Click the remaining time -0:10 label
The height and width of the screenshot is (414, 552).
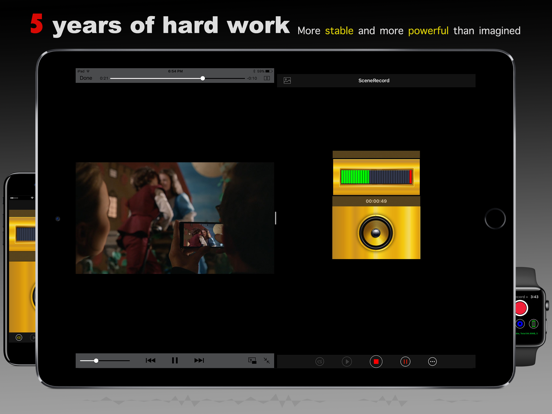(x=252, y=78)
